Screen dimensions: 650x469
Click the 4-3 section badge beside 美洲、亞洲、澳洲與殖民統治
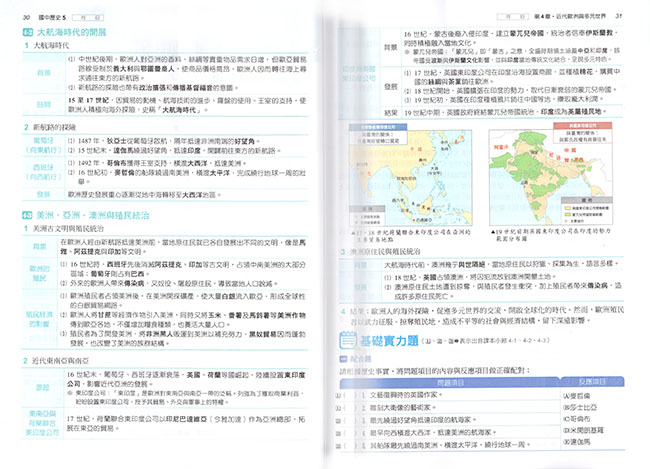coord(27,215)
